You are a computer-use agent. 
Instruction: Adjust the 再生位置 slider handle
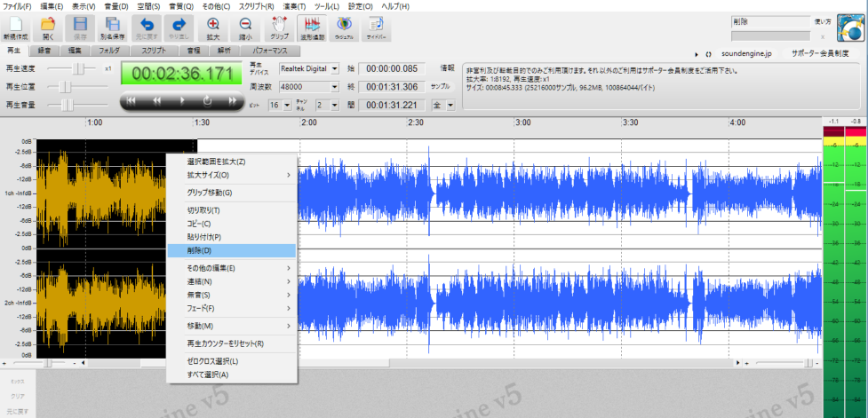[x=66, y=86]
